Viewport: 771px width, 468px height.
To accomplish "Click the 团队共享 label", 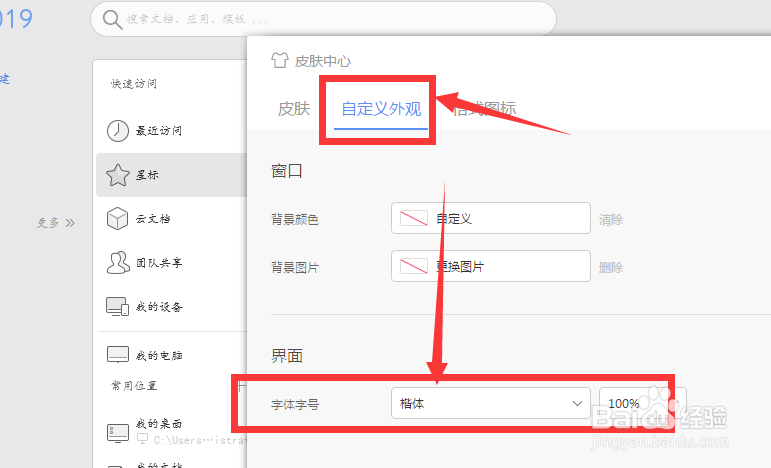I will click(x=159, y=263).
